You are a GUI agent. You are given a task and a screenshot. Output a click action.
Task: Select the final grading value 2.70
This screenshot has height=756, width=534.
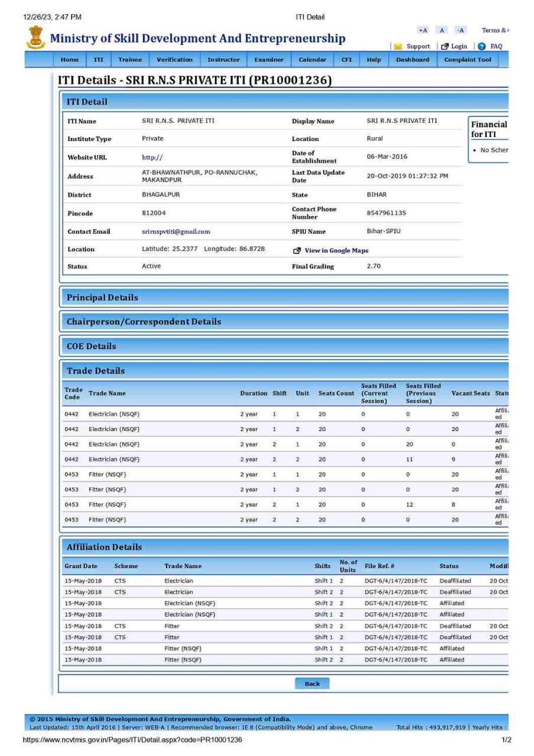tap(374, 266)
